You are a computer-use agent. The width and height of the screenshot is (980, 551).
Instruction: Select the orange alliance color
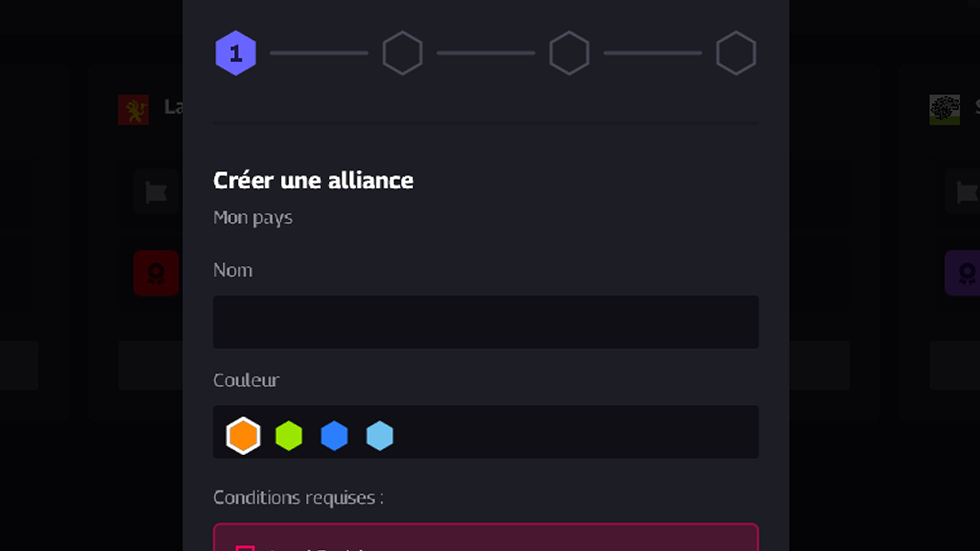coord(243,435)
